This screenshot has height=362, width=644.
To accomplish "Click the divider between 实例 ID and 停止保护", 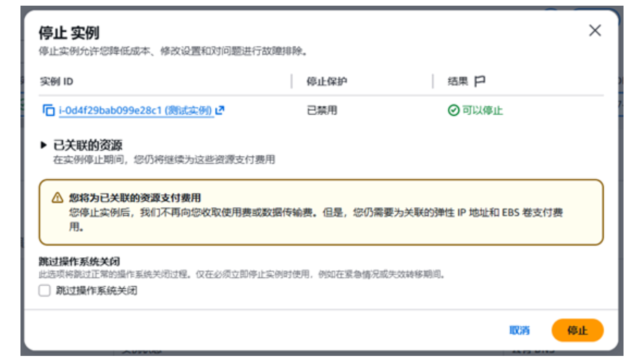I will coord(291,82).
